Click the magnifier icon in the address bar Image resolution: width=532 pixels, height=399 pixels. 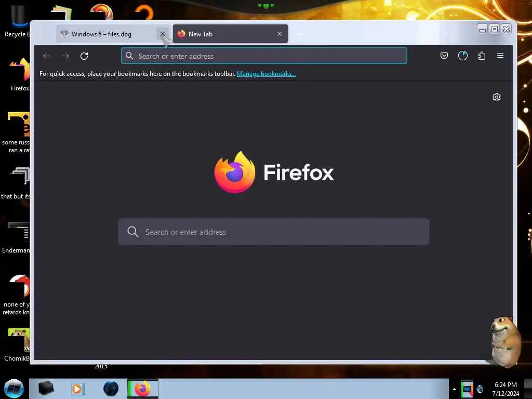129,56
